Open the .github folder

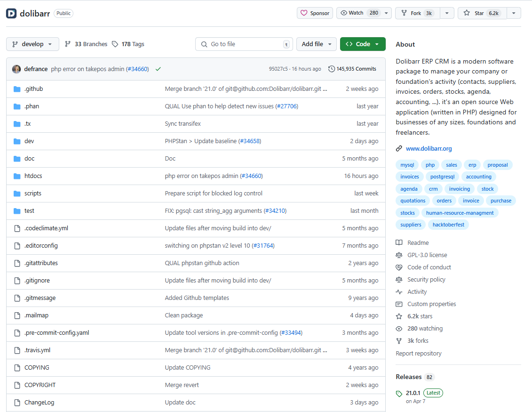tap(33, 89)
